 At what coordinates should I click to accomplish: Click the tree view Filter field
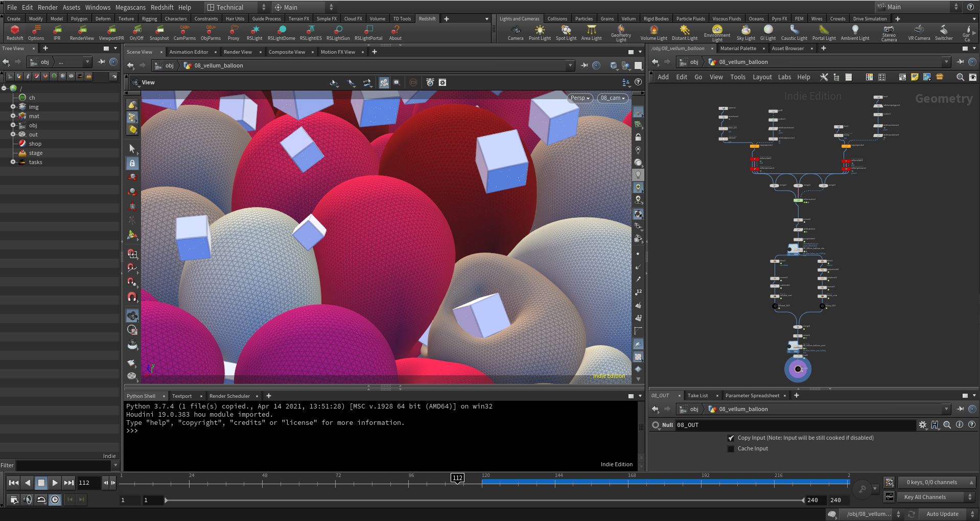pos(64,465)
